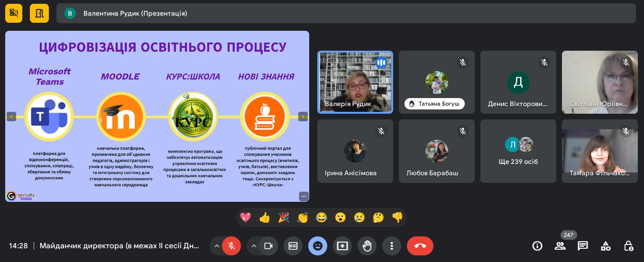Open the slide's three-dot options button
This screenshot has width=644, height=262.
[304, 196]
